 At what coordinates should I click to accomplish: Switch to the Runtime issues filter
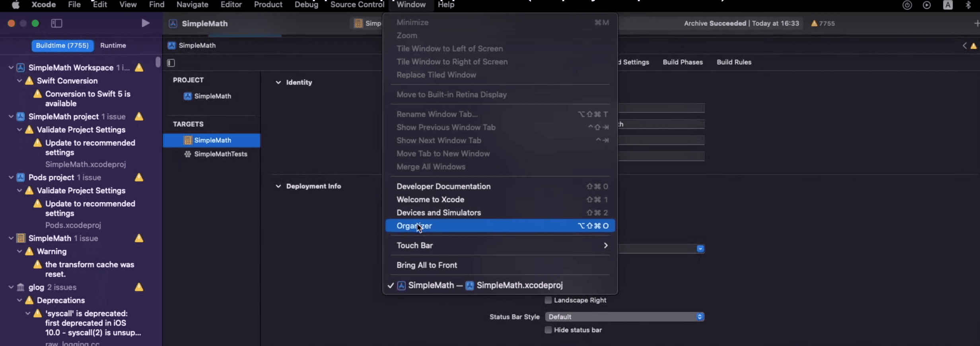click(x=113, y=46)
